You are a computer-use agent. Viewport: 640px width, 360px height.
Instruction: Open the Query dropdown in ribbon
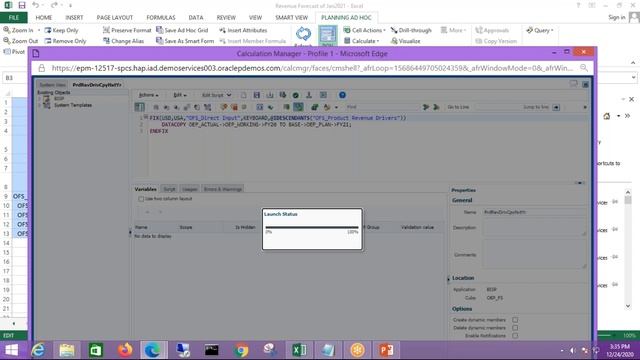tap(540, 30)
